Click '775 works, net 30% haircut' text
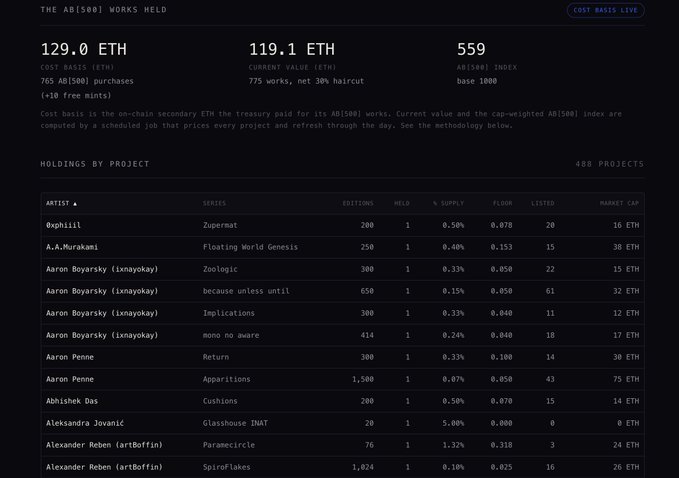 306,81
